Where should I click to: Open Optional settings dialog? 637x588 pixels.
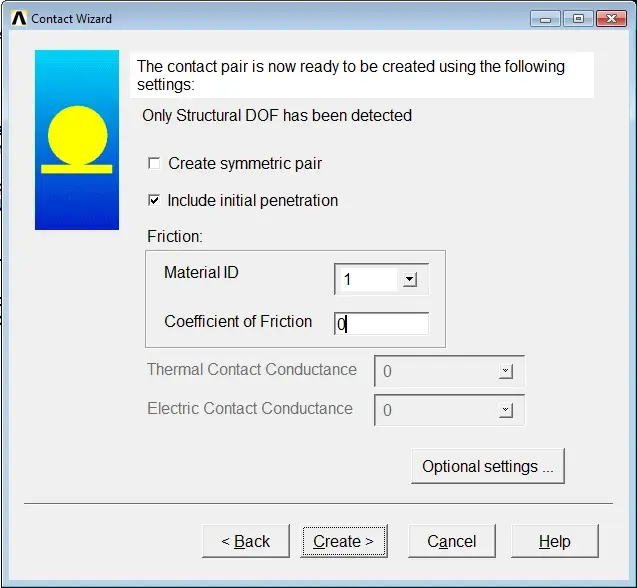click(x=488, y=466)
